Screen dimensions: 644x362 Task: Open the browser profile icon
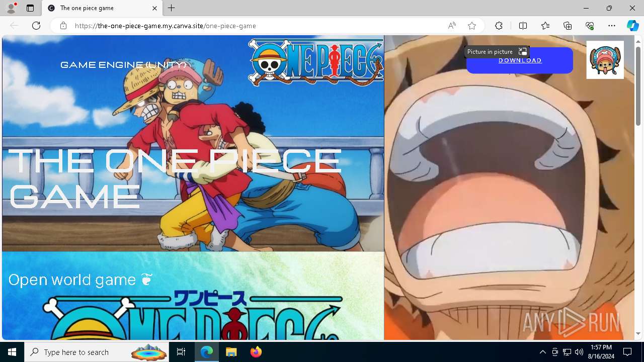[x=11, y=8]
